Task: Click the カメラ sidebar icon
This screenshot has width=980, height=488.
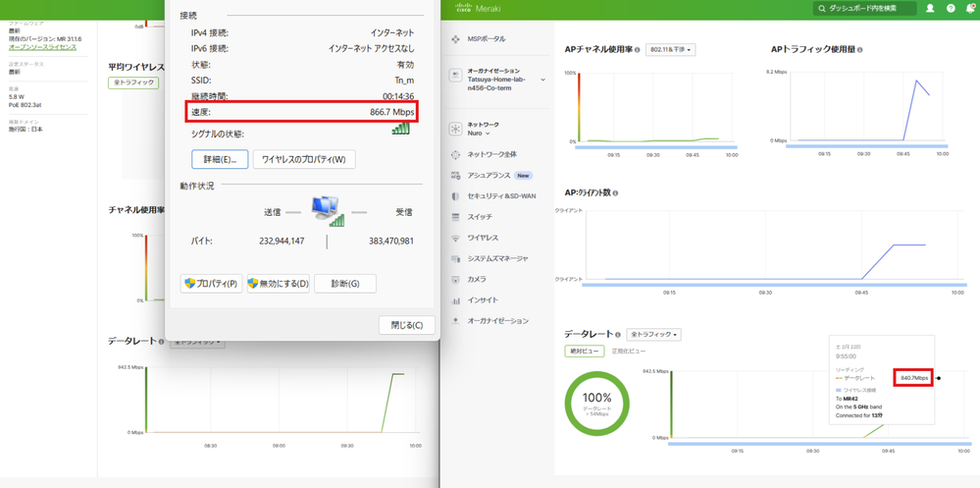Action: click(x=455, y=279)
